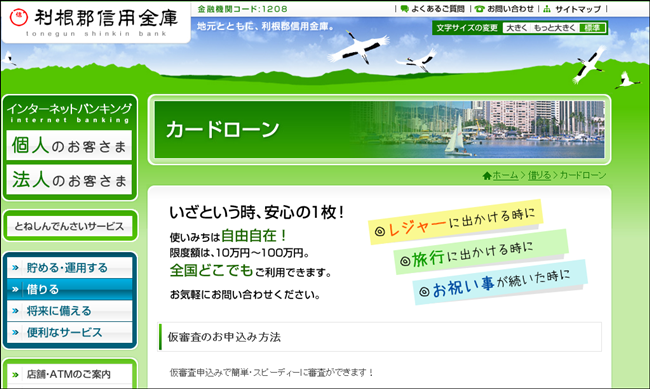The image size is (650, 389).
Task: Click the カードローン banner image
Action: pos(379,129)
